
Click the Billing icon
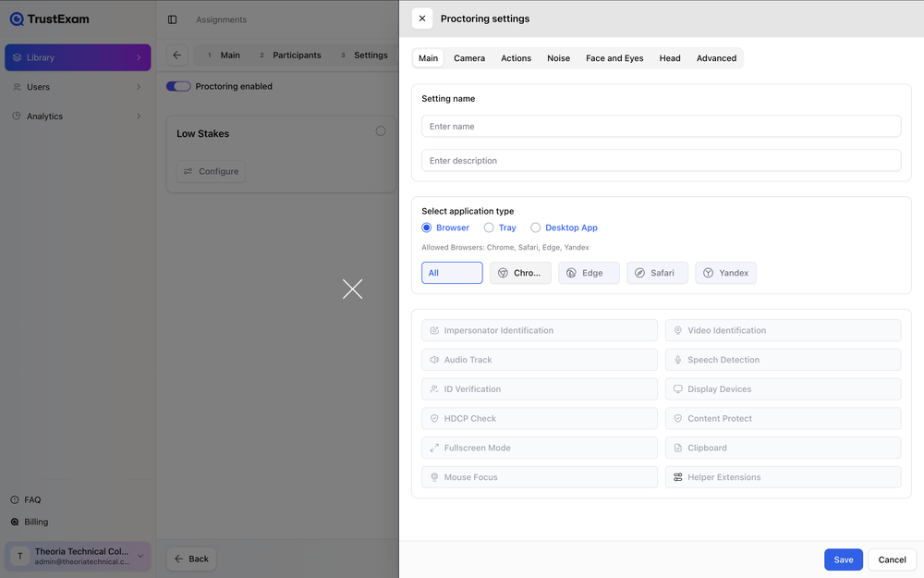coord(15,522)
